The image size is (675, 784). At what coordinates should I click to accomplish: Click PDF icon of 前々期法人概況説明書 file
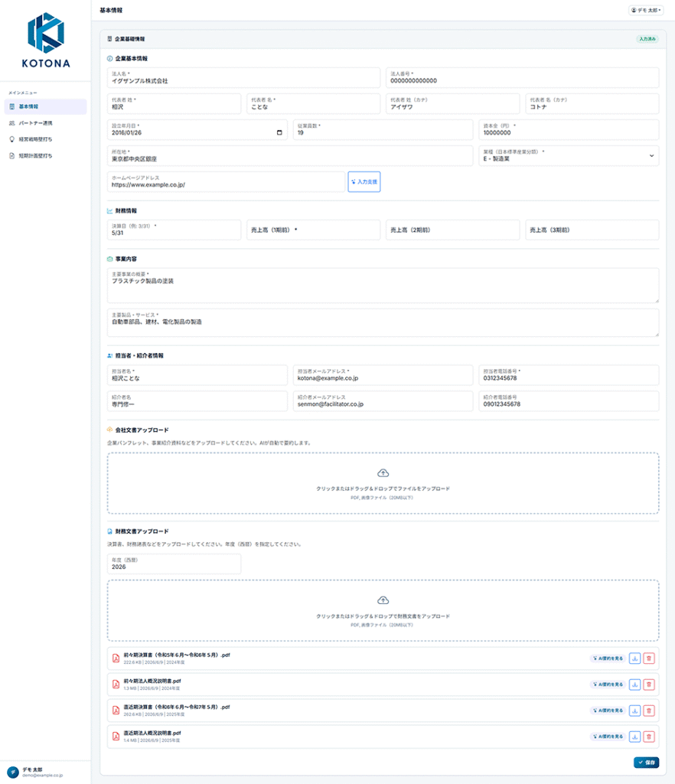pyautogui.click(x=116, y=684)
